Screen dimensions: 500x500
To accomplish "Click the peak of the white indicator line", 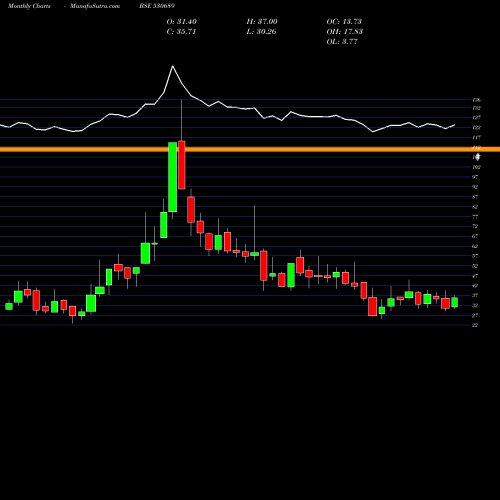I will click(173, 66).
